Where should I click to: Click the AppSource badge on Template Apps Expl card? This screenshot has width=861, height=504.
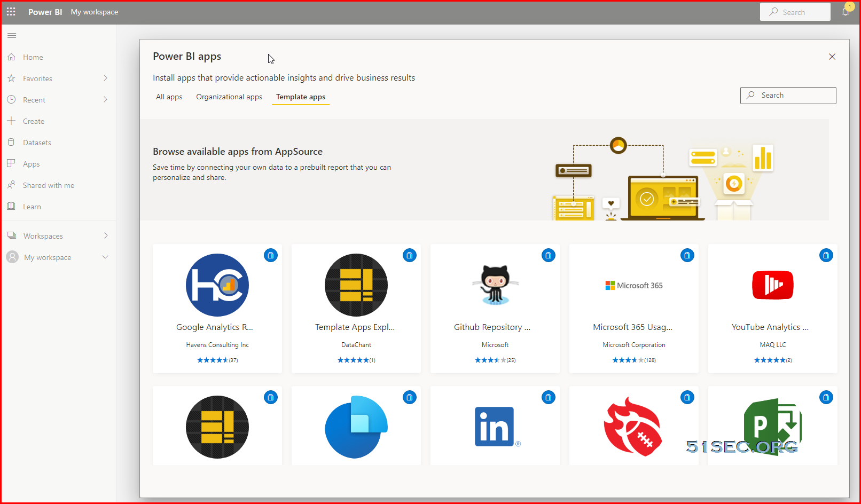coord(410,255)
